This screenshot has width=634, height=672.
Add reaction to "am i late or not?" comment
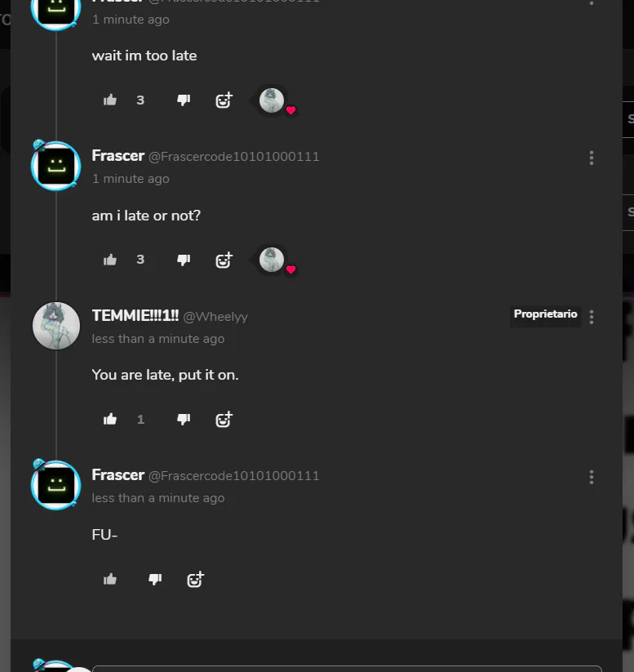224,260
